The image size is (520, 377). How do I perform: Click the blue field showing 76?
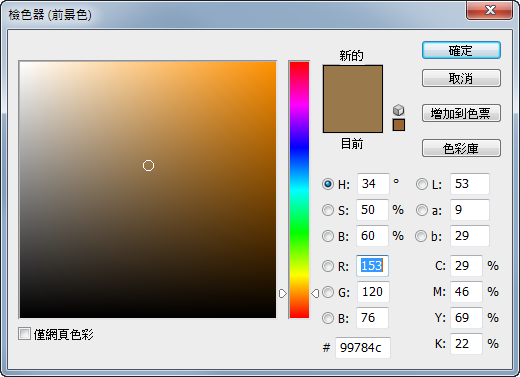coord(372,318)
